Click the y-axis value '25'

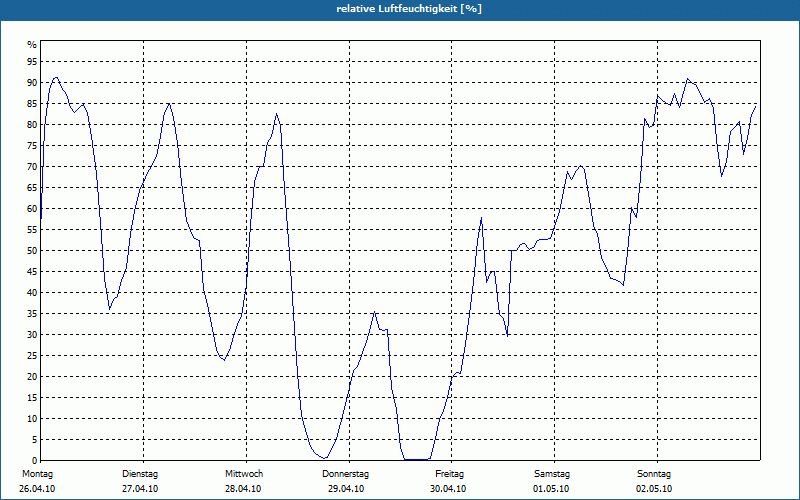(x=32, y=356)
